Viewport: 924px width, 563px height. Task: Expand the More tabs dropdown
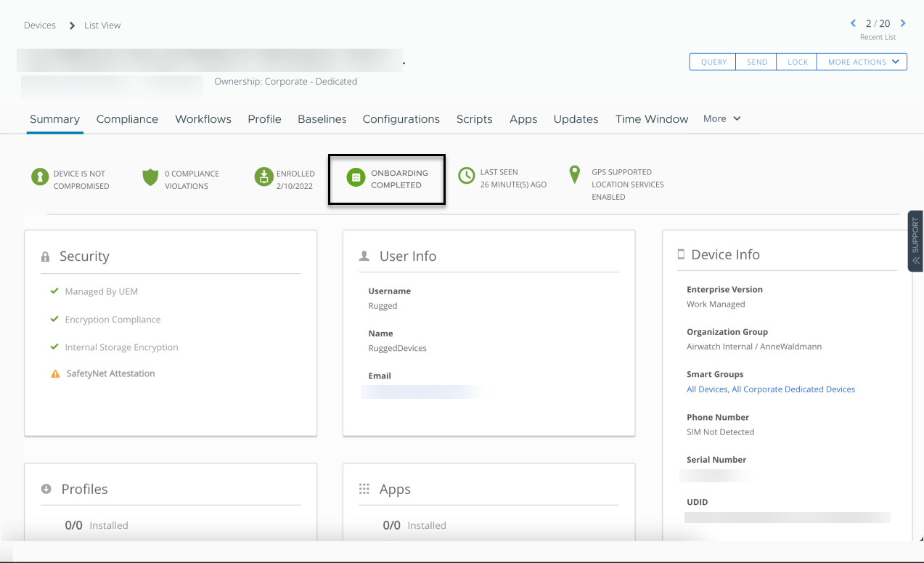[721, 118]
